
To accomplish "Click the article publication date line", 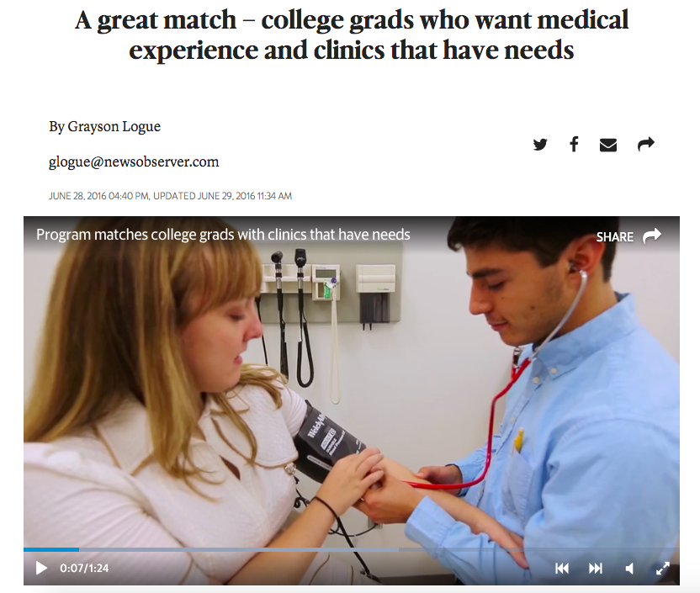I will pos(170,196).
